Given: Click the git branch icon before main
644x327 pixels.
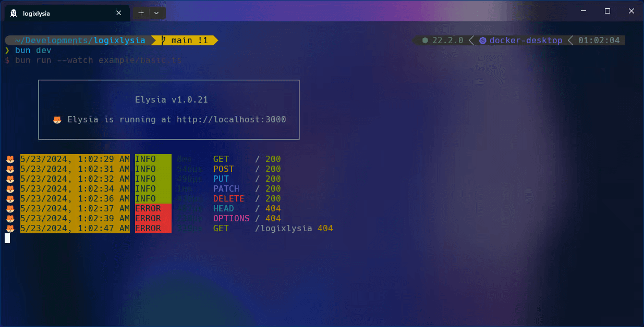Looking at the screenshot, I should pos(163,40).
